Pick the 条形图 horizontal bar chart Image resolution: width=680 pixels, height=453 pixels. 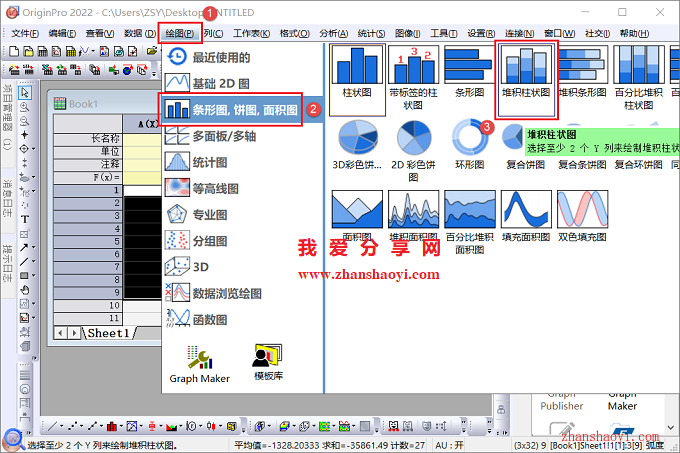click(x=470, y=72)
